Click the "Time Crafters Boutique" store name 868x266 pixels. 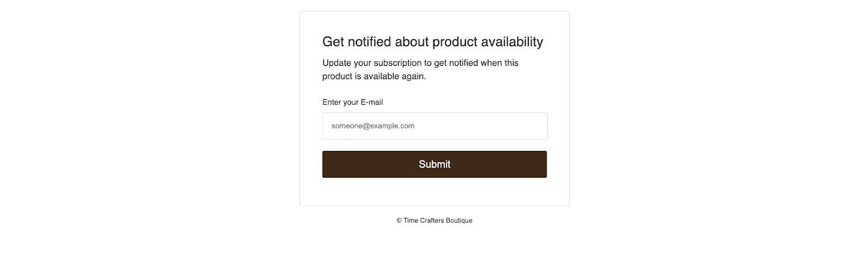438,221
